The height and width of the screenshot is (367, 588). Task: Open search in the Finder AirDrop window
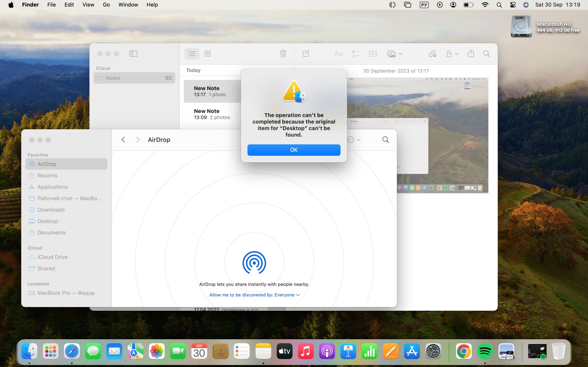coord(385,140)
